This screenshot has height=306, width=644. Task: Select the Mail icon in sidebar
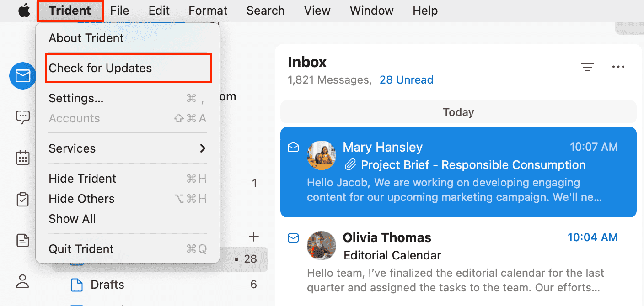22,76
